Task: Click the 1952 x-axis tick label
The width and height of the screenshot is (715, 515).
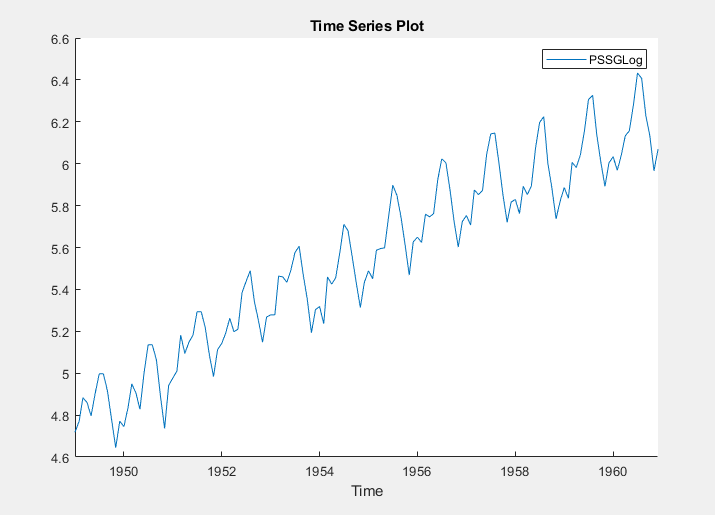Action: pyautogui.click(x=221, y=471)
